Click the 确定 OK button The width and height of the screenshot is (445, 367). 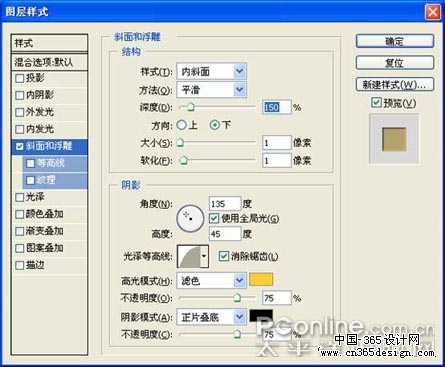pos(395,42)
